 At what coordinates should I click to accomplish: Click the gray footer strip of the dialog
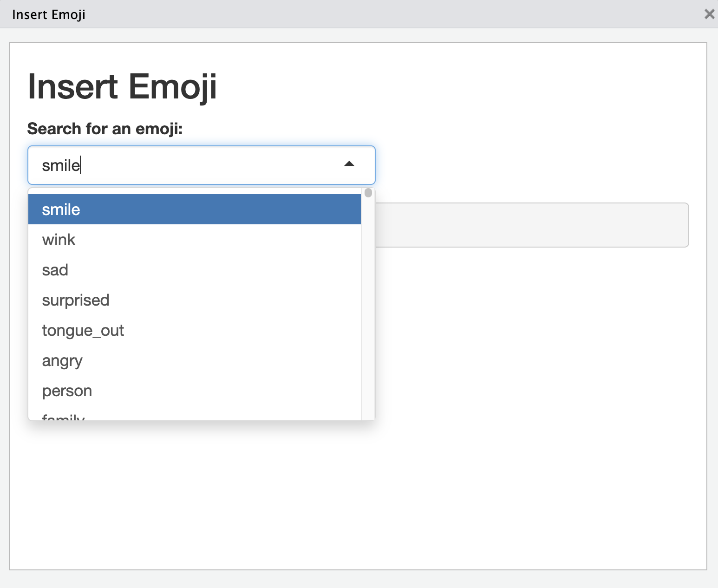pyautogui.click(x=359, y=579)
